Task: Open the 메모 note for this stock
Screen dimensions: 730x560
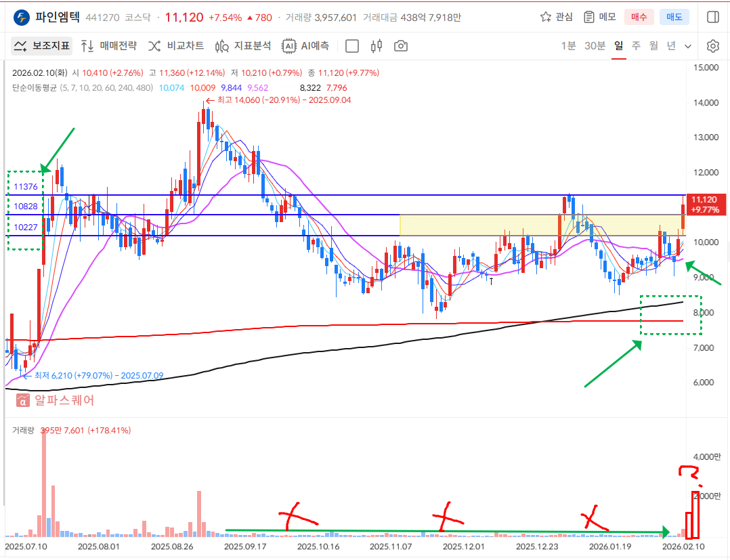Action: tap(599, 17)
